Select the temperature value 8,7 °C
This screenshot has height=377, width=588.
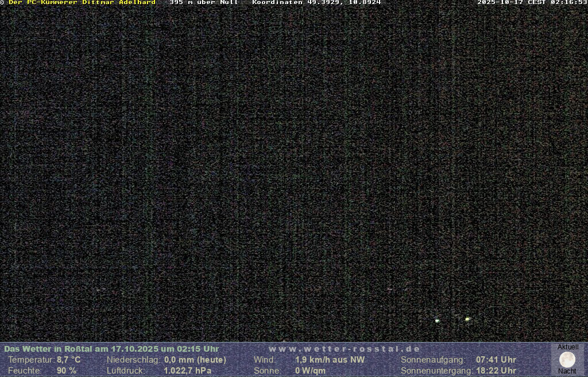tap(68, 360)
